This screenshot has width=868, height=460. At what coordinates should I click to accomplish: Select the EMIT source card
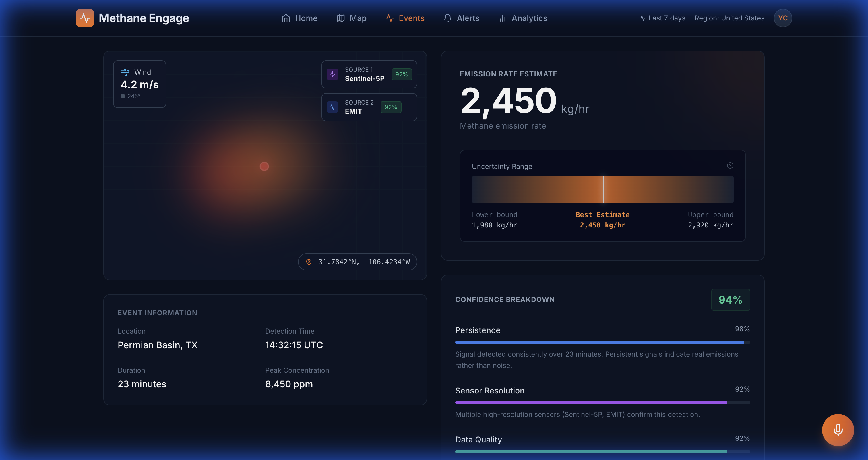tap(369, 107)
